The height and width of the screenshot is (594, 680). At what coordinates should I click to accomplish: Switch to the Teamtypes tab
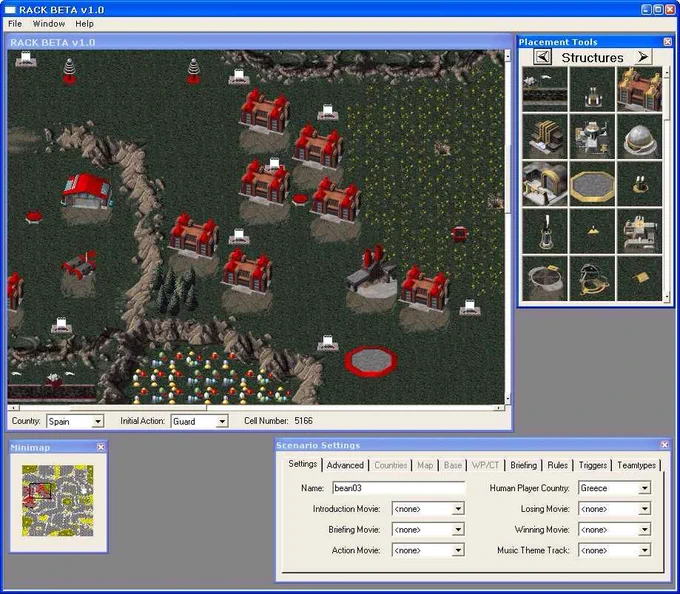coord(636,465)
